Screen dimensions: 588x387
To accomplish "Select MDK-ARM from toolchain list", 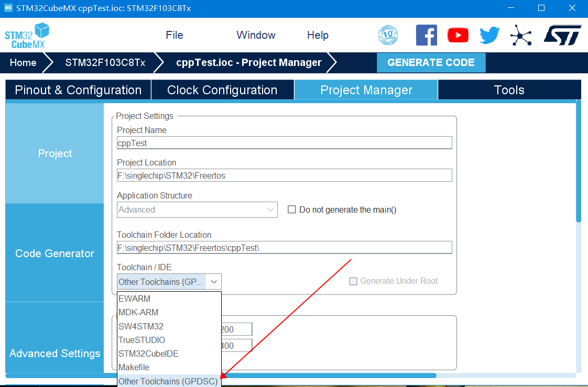I will pyautogui.click(x=169, y=312).
